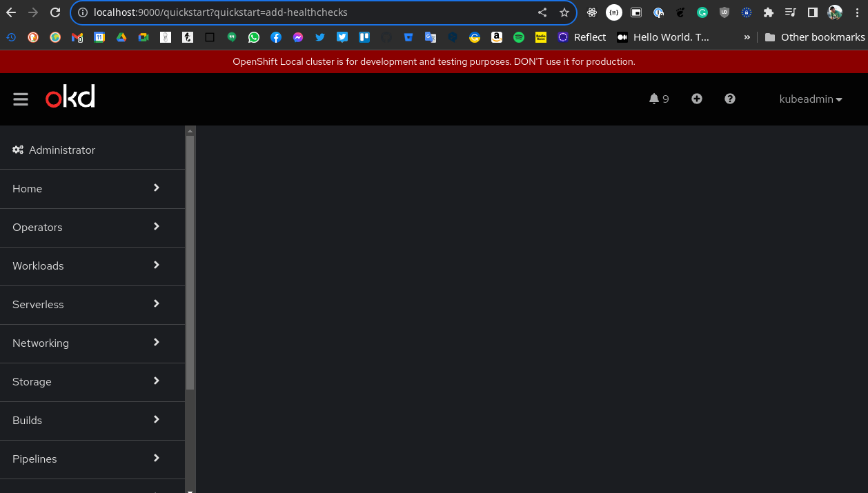868x493 pixels.
Task: Open the Google Meet bookmark
Action: point(144,37)
